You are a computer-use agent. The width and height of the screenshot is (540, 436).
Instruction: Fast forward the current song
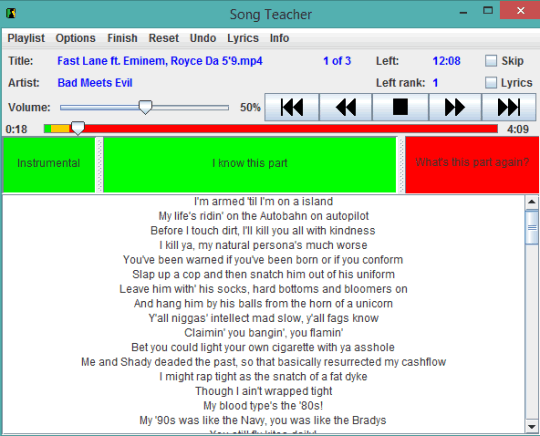455,107
